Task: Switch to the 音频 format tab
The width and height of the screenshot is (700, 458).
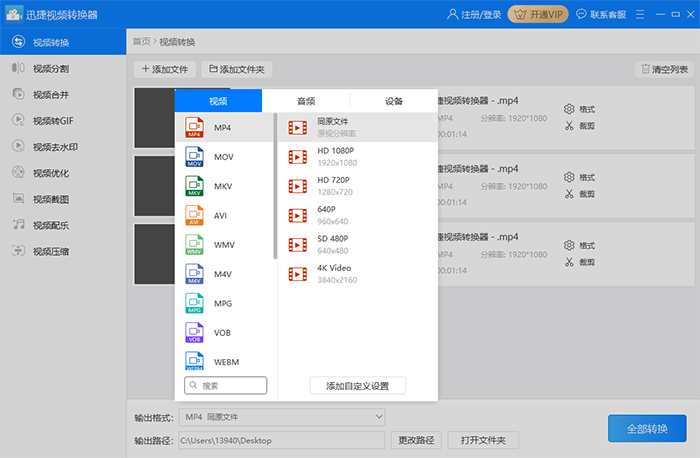Action: click(x=306, y=101)
